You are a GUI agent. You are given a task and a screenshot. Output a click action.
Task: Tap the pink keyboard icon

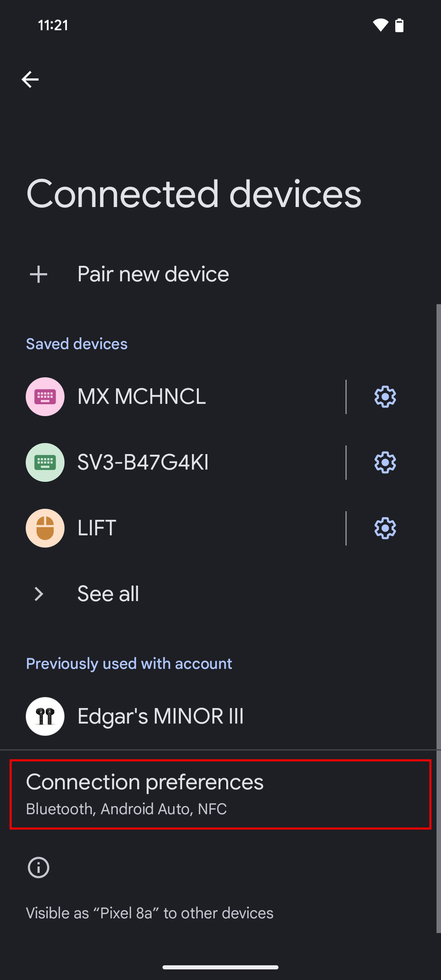[x=45, y=397]
